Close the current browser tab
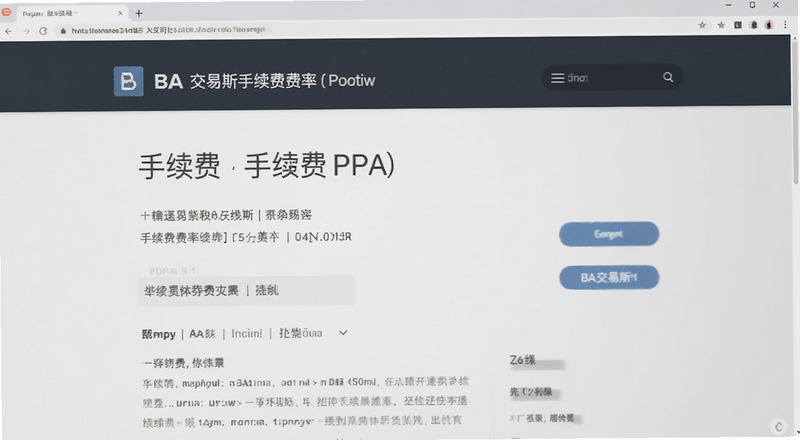 [x=120, y=13]
